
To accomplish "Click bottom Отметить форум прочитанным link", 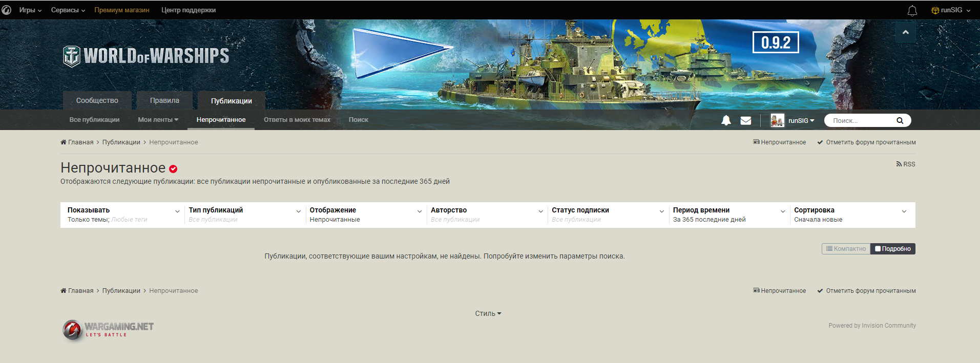I will click(x=866, y=291).
